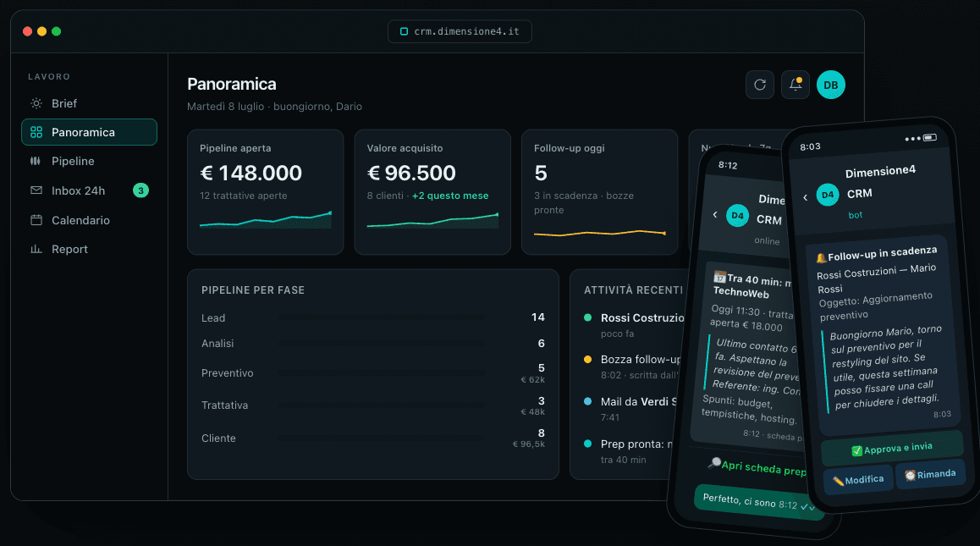The width and height of the screenshot is (980, 546).
Task: Open the Follow-up oggi card
Action: [600, 192]
